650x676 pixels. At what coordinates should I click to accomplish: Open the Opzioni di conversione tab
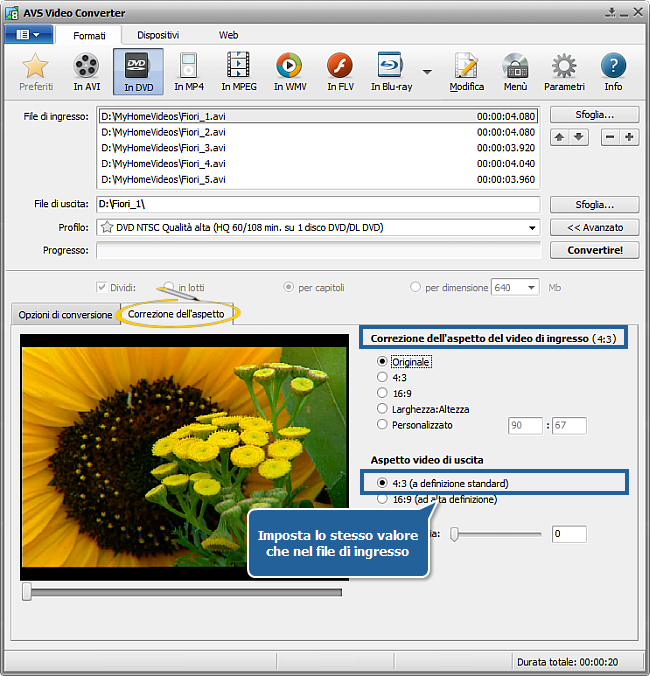65,314
